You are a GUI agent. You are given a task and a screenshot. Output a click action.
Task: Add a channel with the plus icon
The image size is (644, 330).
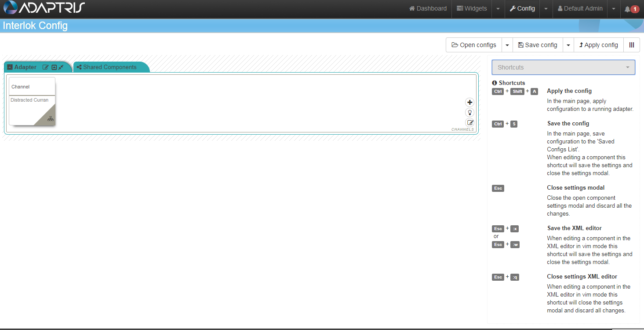469,102
